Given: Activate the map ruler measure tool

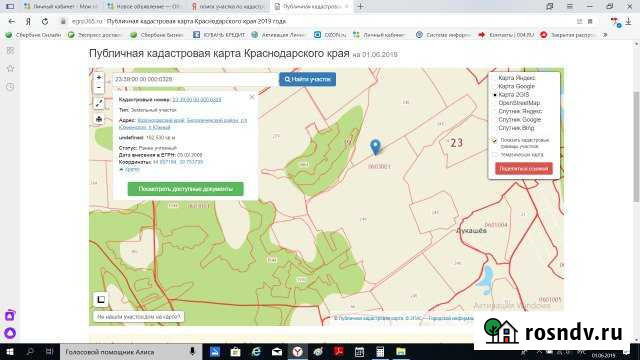Looking at the screenshot, I should 99,103.
